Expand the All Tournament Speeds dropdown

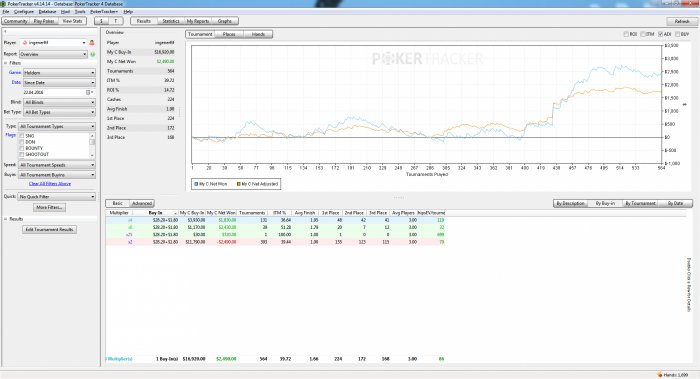(x=57, y=165)
